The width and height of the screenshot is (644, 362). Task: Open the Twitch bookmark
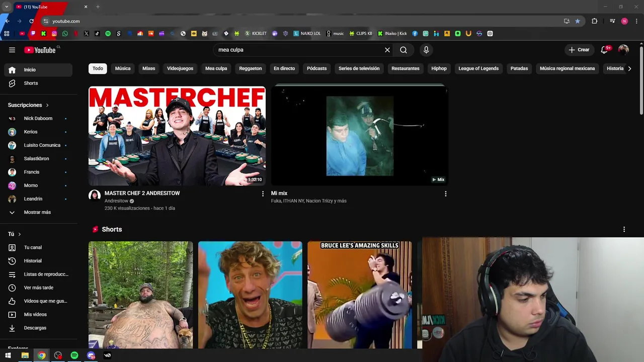33,34
